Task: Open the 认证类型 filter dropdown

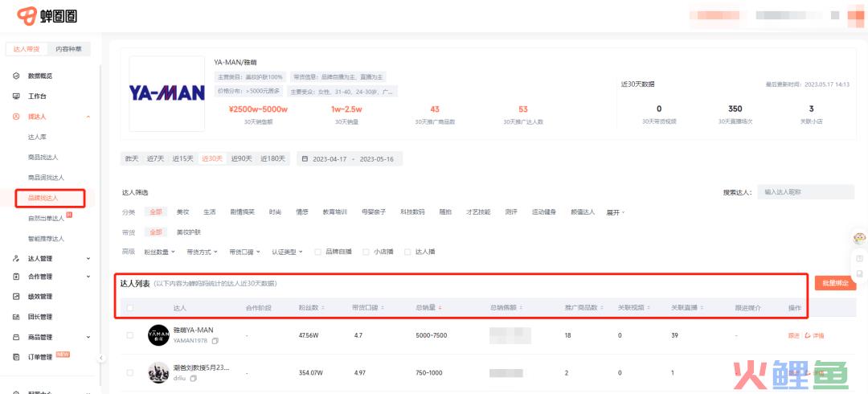Action: point(287,252)
